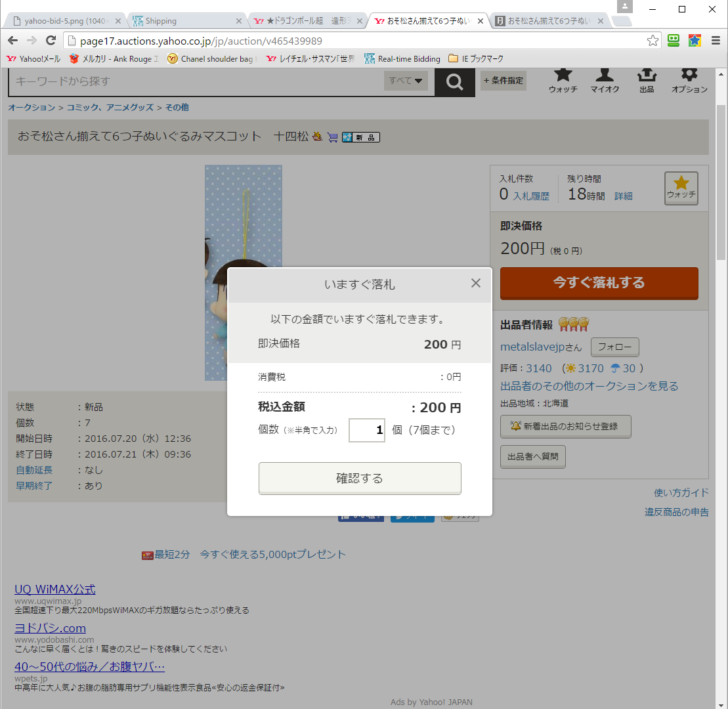The image size is (728, 709).
Task: Go back with the browser back arrow
Action: pos(13,41)
